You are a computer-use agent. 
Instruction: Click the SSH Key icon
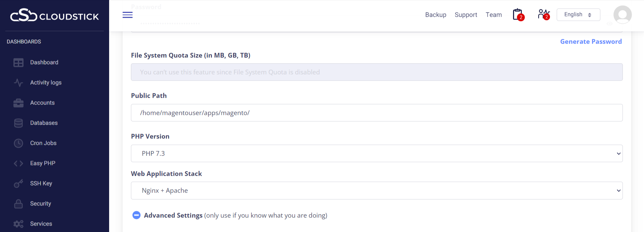click(18, 184)
